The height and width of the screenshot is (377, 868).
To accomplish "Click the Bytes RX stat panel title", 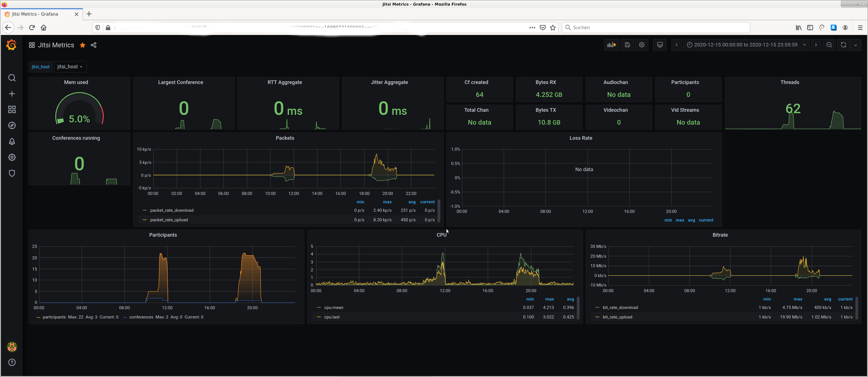I will tap(545, 82).
